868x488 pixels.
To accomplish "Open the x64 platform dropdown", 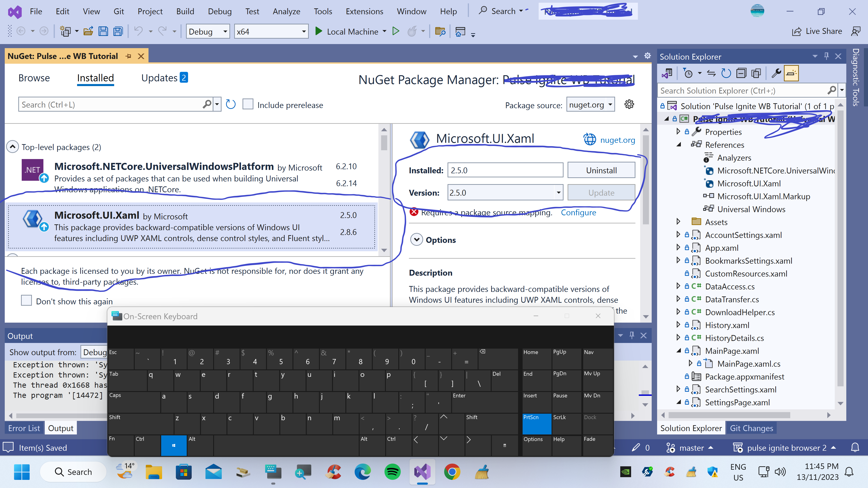I will point(271,31).
